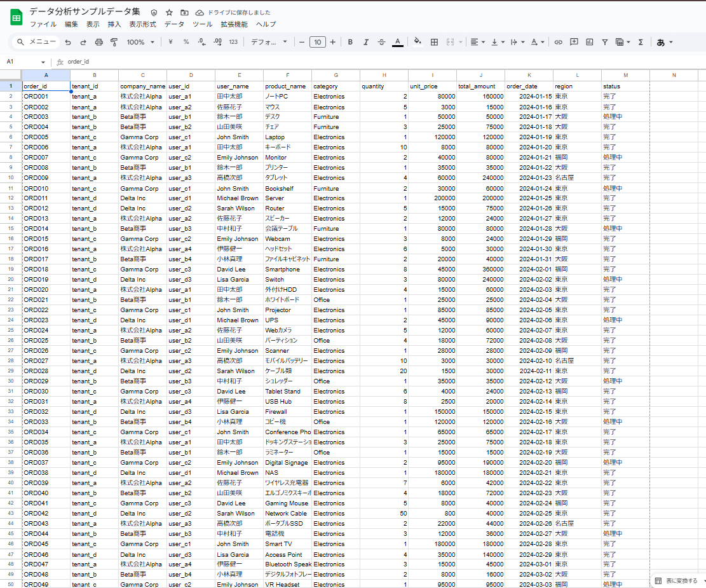Viewport: 706px width, 588px height.
Task: Toggle bold formatting
Action: coord(350,42)
